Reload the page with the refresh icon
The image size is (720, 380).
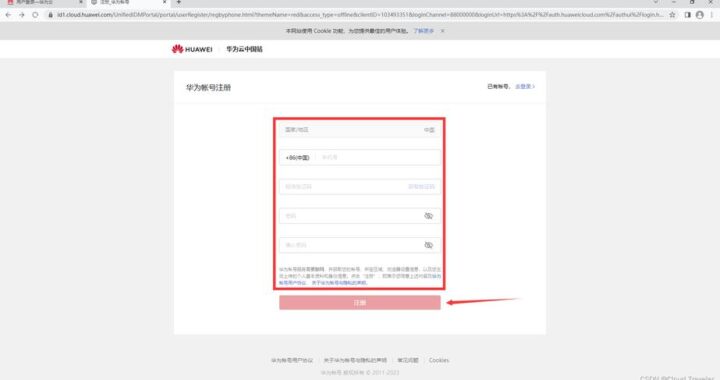click(35, 15)
